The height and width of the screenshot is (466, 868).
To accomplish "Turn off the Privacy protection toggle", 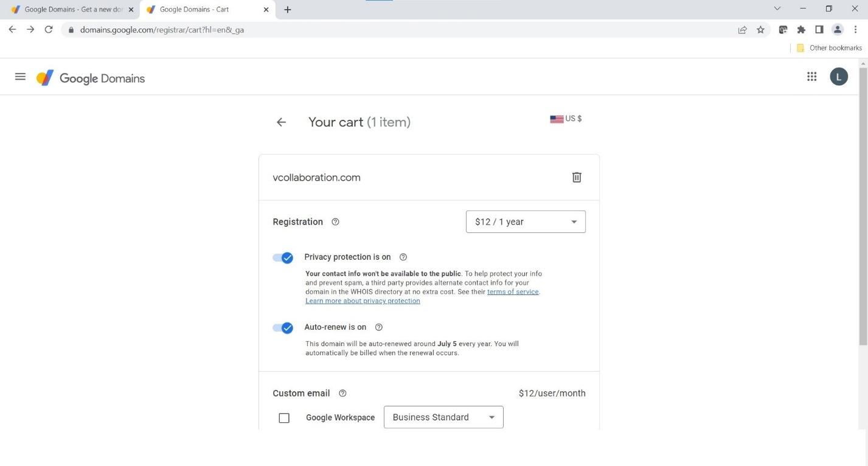I will 283,258.
